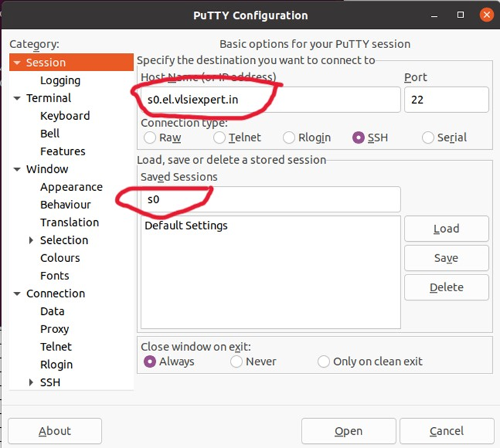500x448 pixels.
Task: Open the Selection settings
Action: pos(64,240)
